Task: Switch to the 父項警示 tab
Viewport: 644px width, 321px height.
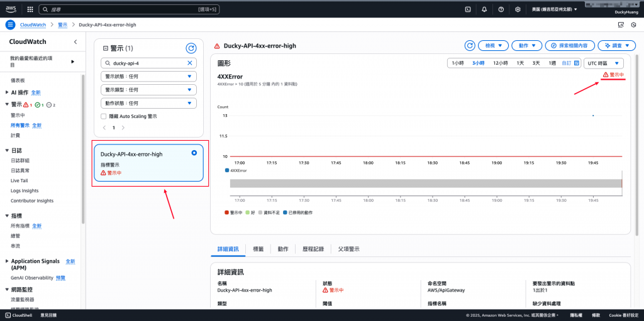Action: [348, 249]
